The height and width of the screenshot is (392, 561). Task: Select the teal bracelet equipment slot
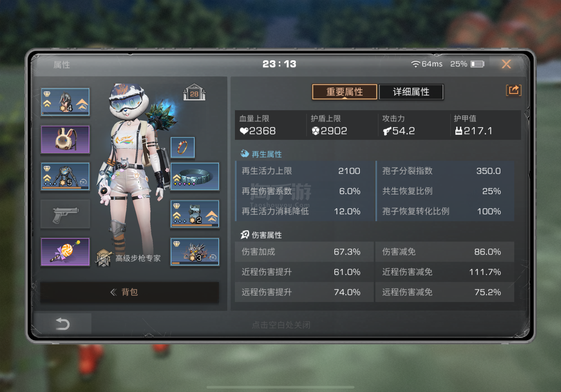195,176
